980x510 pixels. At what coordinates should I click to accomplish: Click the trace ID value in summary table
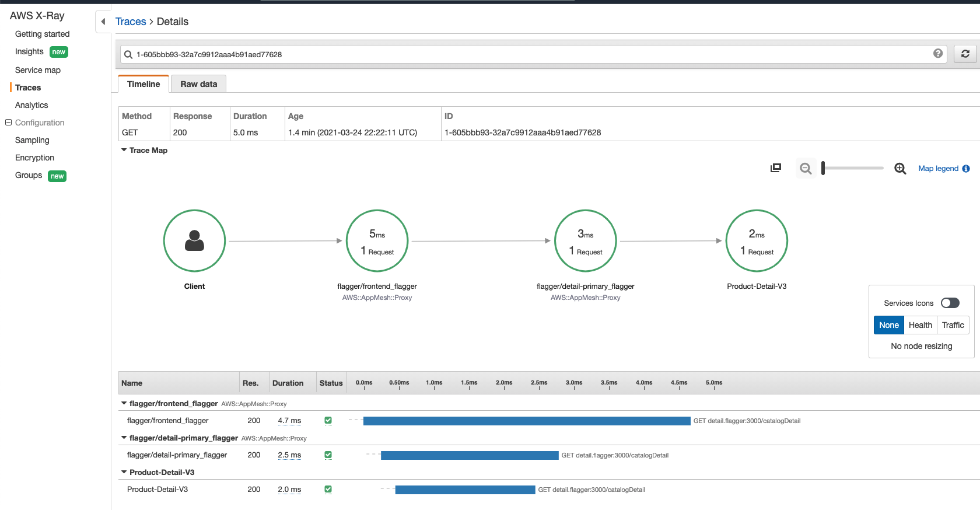pyautogui.click(x=523, y=132)
